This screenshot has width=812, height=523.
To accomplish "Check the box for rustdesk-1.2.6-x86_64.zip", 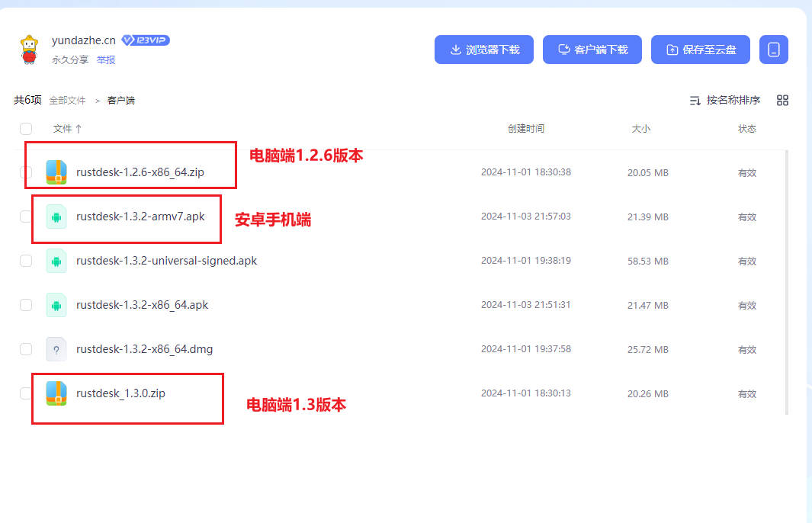I will point(26,172).
